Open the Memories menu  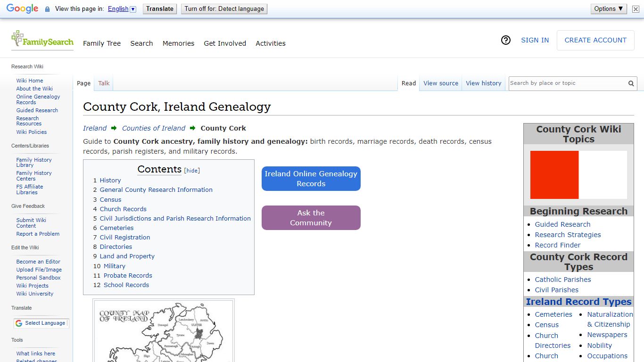click(x=178, y=43)
